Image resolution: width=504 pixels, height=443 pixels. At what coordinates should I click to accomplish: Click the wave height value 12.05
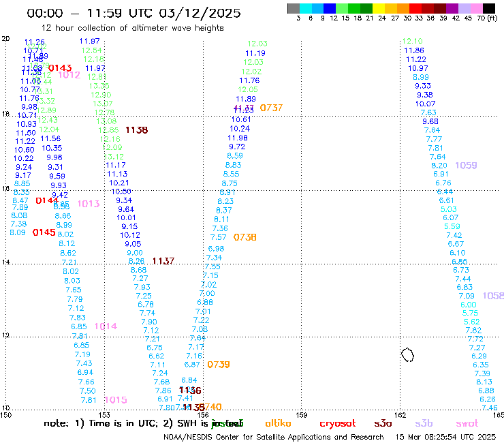(x=248, y=89)
